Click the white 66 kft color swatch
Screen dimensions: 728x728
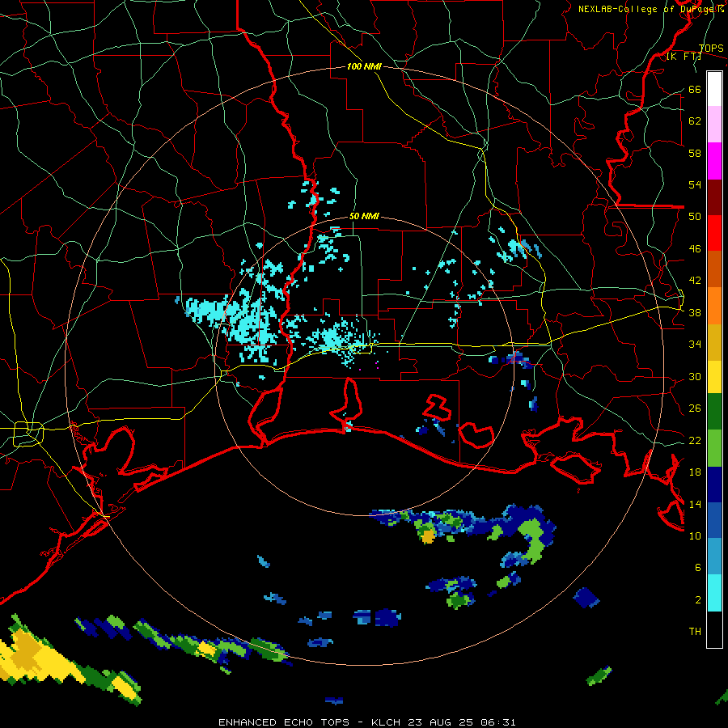click(714, 89)
